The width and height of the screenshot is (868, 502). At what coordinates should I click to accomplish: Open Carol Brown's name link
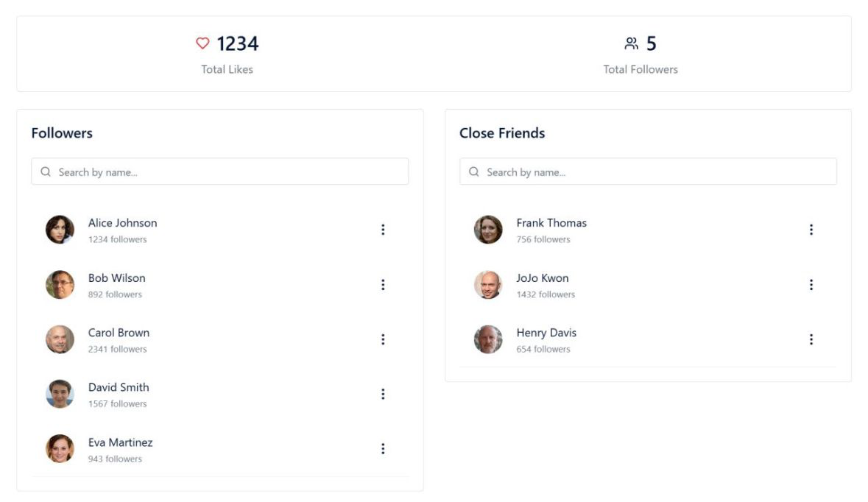[x=119, y=333]
